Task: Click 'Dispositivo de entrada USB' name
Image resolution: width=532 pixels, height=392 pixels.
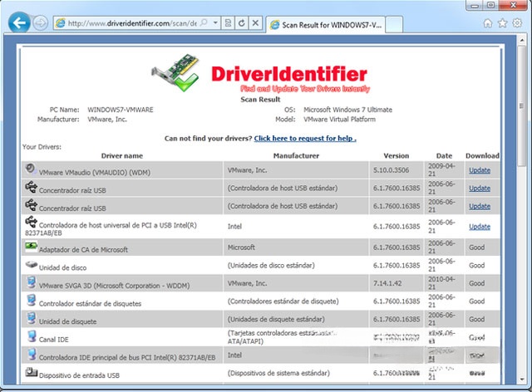Action: (x=79, y=375)
